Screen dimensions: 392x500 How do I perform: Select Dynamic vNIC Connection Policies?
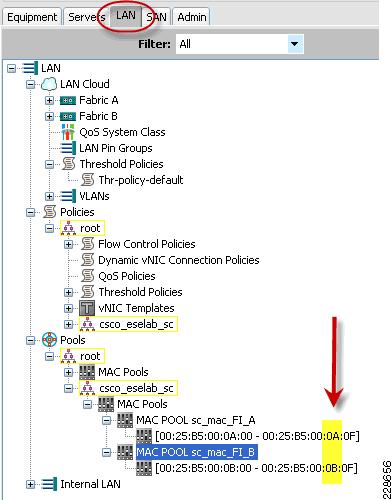click(x=179, y=260)
